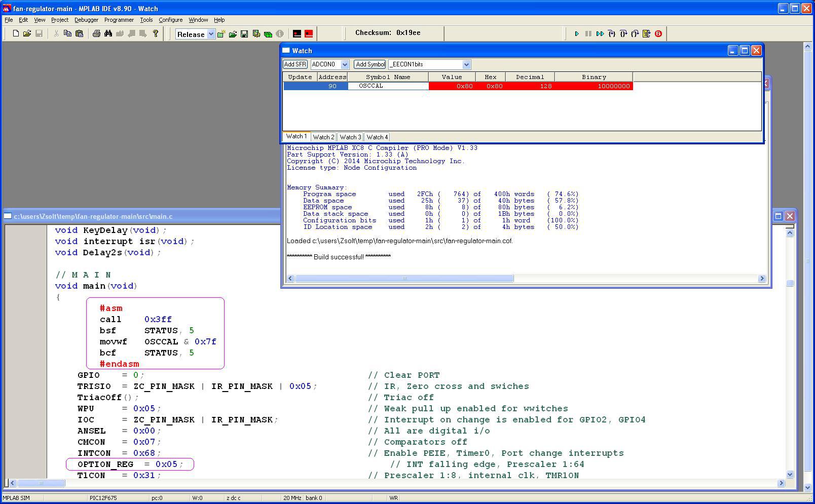
Task: Open the Release build configuration dropdown
Action: [x=211, y=34]
